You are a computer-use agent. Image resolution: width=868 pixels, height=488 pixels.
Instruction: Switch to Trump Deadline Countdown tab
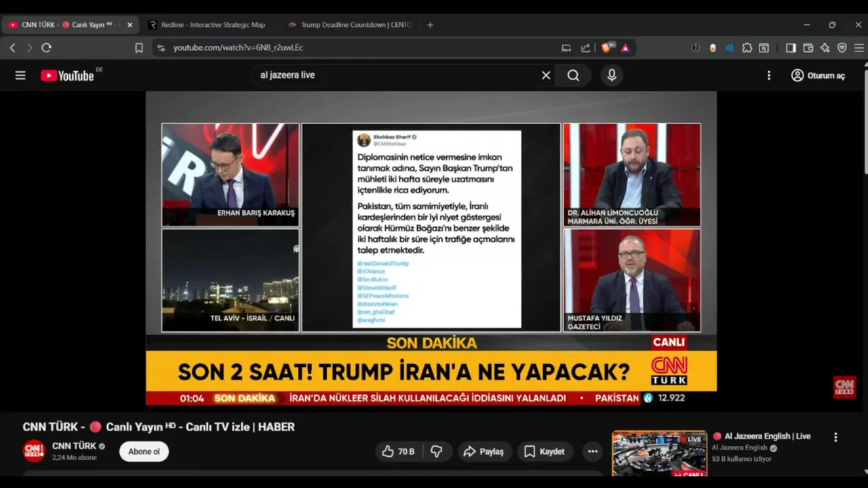(x=349, y=25)
